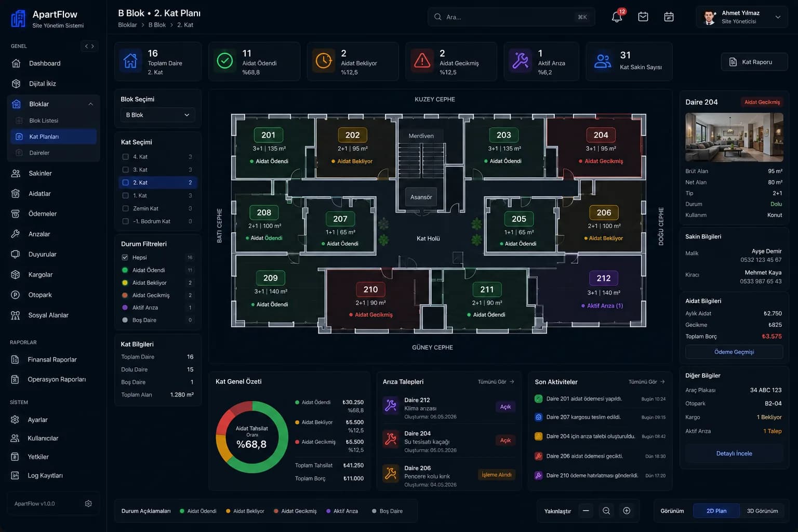This screenshot has width=798, height=532.
Task: Collapse the Bloklar sidebar section
Action: point(90,104)
